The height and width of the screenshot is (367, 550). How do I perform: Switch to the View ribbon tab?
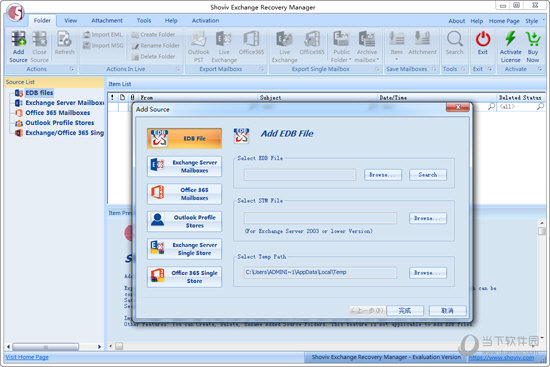(x=71, y=21)
